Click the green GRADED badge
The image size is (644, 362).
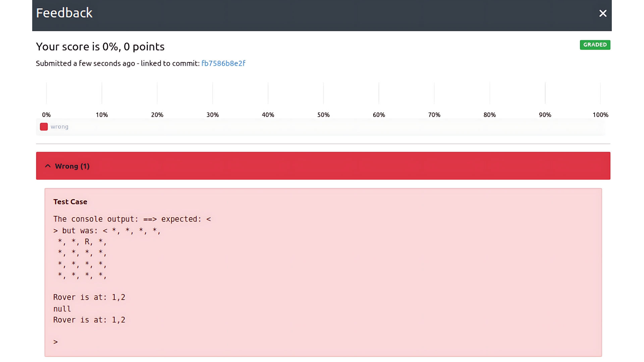pos(595,45)
